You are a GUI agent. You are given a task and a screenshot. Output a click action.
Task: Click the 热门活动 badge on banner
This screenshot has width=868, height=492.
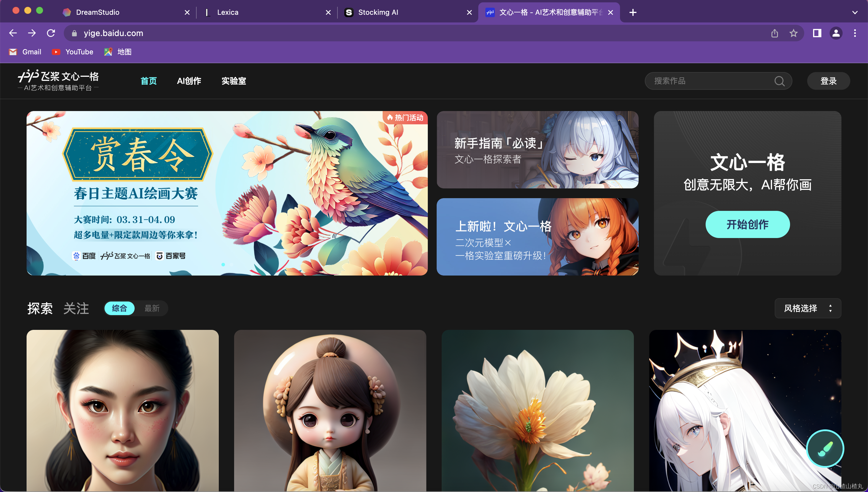tap(405, 118)
